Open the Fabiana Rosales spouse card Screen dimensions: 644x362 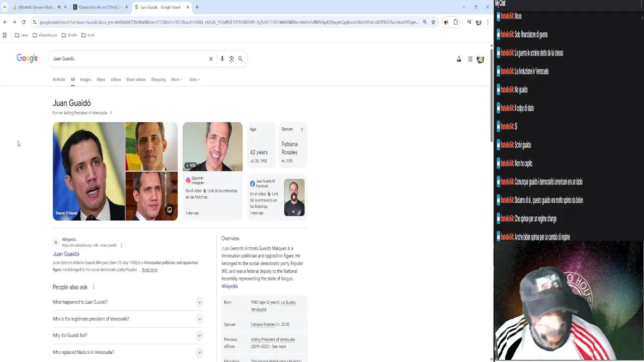293,145
